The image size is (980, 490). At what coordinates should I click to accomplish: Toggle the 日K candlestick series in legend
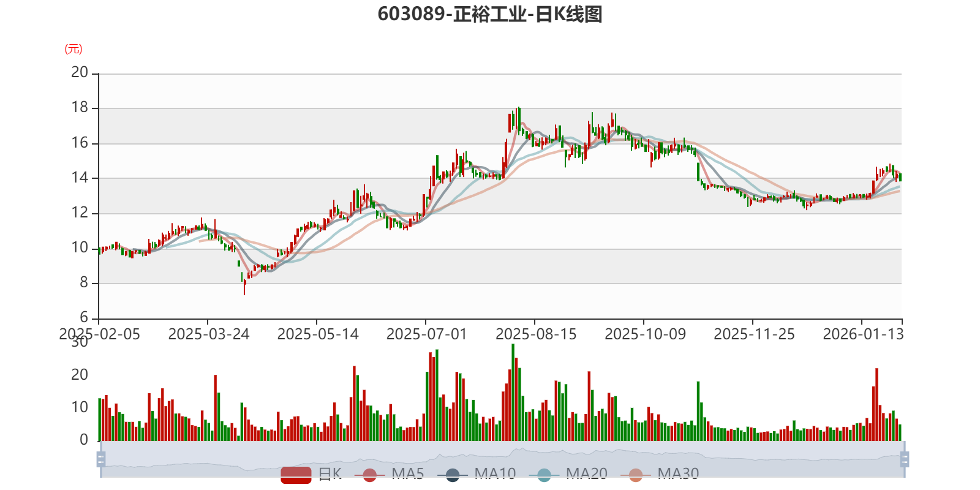[311, 474]
